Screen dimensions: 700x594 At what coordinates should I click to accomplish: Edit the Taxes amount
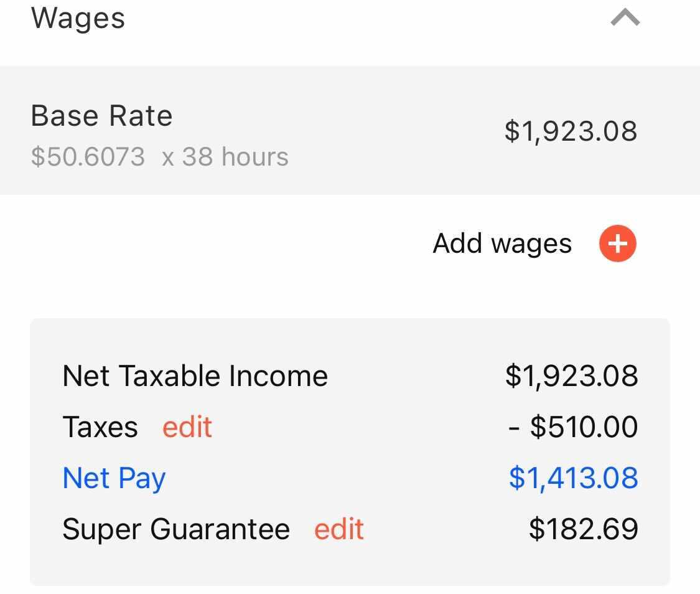click(x=187, y=428)
